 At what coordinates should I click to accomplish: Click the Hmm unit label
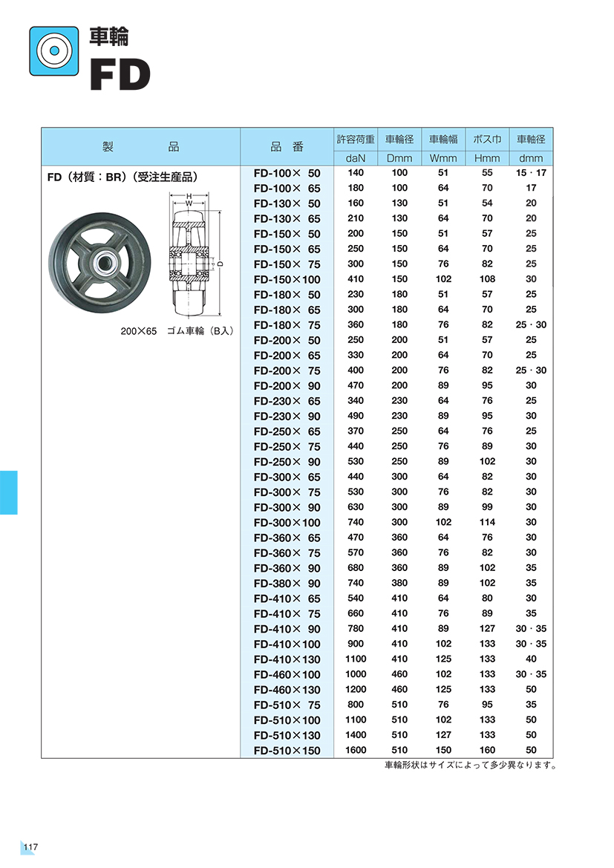(x=486, y=158)
